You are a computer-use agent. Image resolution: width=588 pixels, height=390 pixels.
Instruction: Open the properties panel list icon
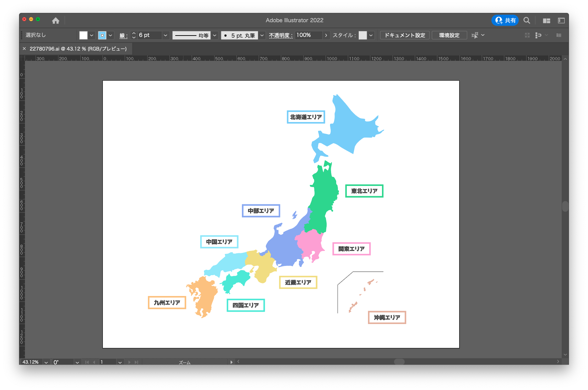coord(559,35)
